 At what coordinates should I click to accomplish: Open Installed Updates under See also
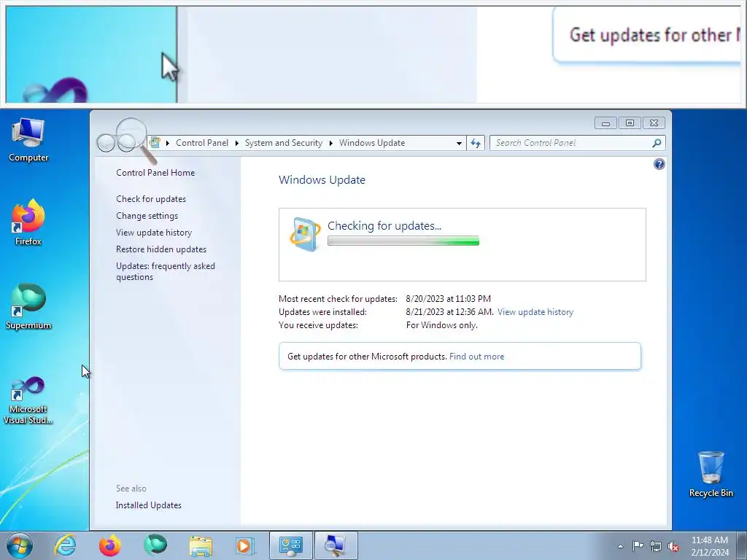(x=149, y=505)
